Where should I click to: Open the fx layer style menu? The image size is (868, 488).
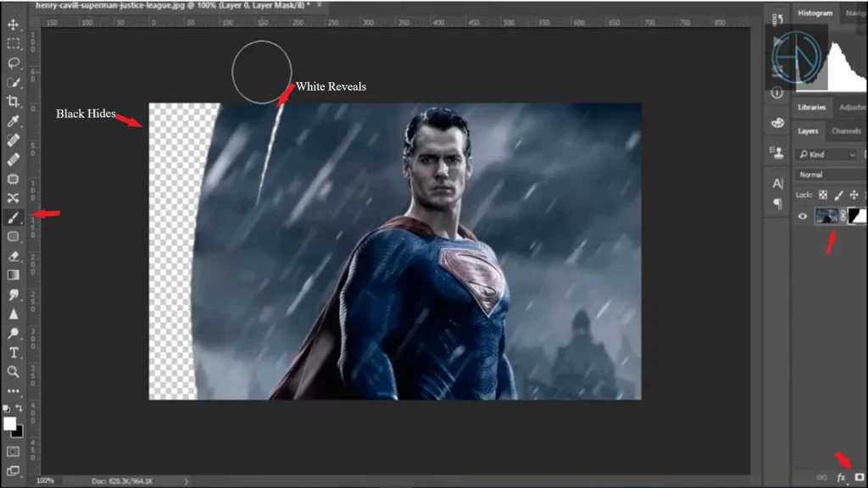[x=842, y=478]
